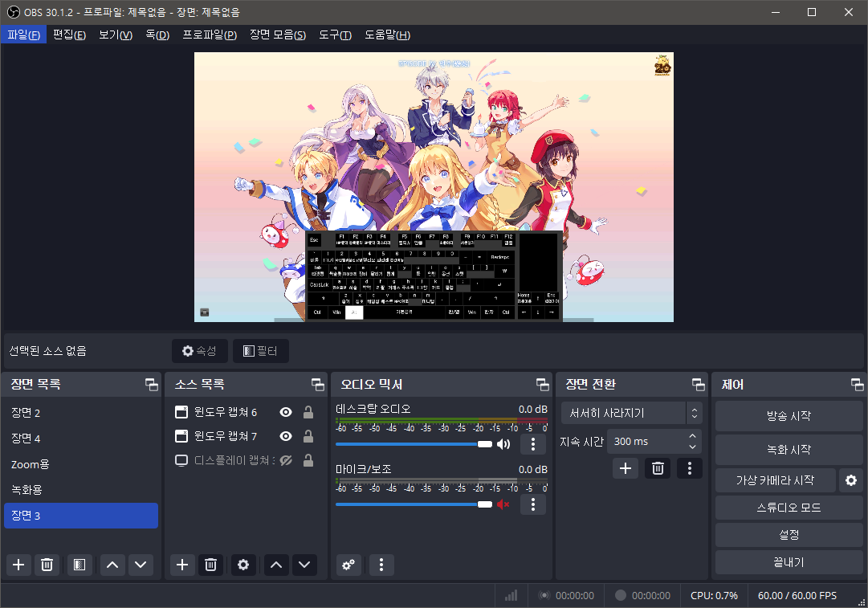868x608 pixels.
Task: Select scene Zoom용
Action: pyautogui.click(x=81, y=464)
